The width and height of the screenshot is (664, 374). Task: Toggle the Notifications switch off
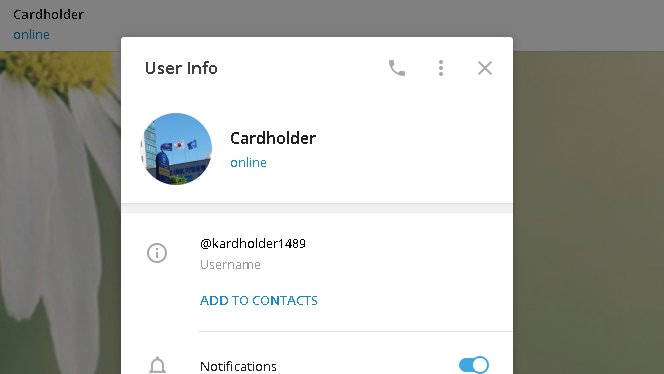tap(473, 365)
